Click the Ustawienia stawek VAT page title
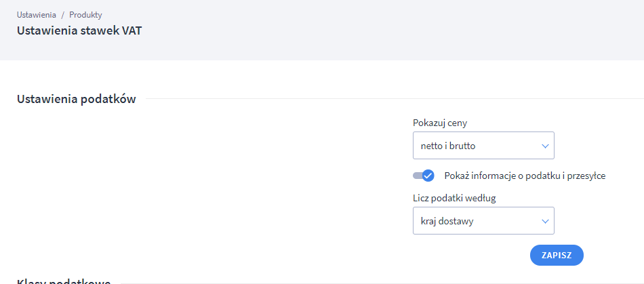 click(x=79, y=31)
